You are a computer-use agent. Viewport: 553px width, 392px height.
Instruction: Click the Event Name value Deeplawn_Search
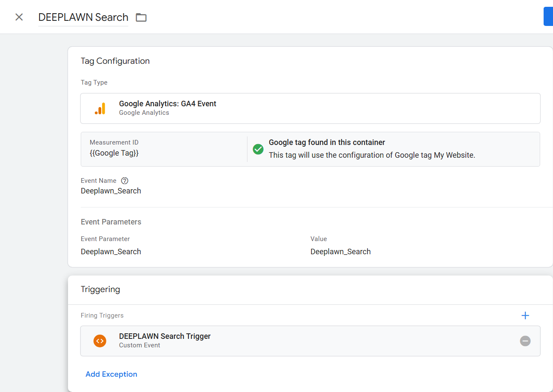(111, 191)
